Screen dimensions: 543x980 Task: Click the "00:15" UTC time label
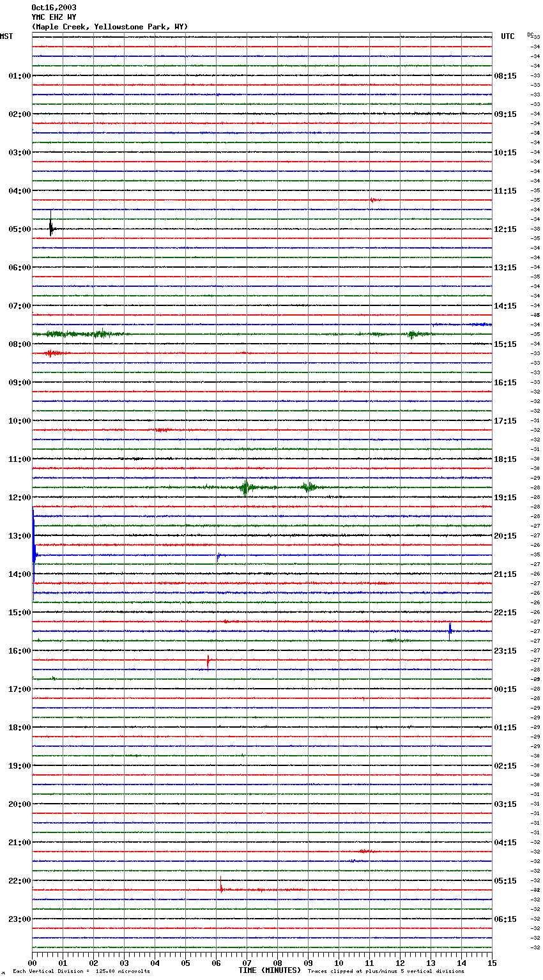pos(505,689)
